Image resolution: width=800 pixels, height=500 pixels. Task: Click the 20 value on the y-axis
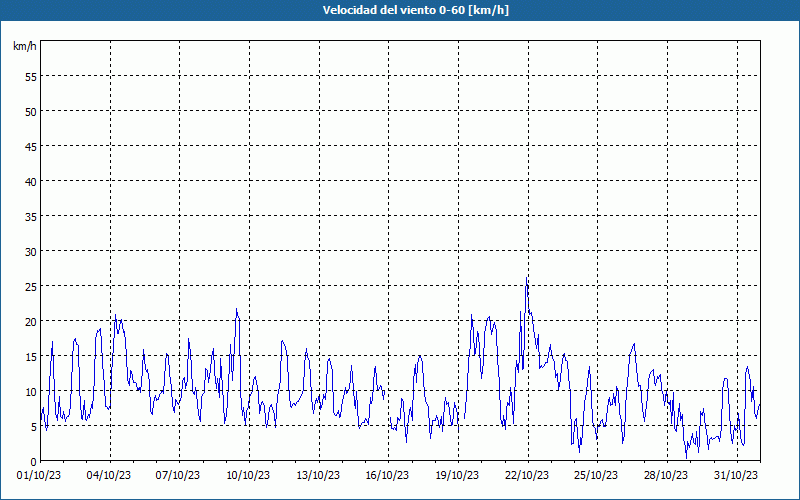coord(31,321)
